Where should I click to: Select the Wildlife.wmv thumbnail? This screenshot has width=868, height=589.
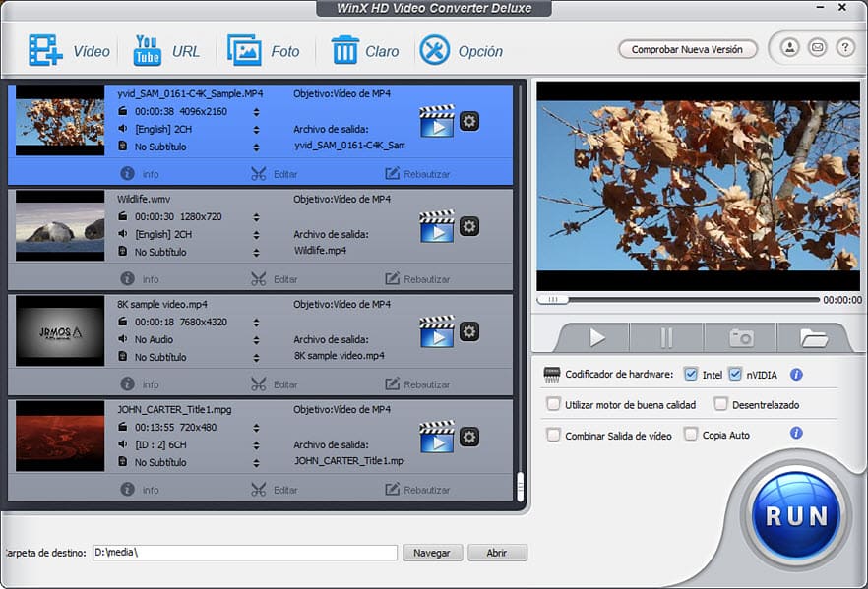pyautogui.click(x=60, y=225)
